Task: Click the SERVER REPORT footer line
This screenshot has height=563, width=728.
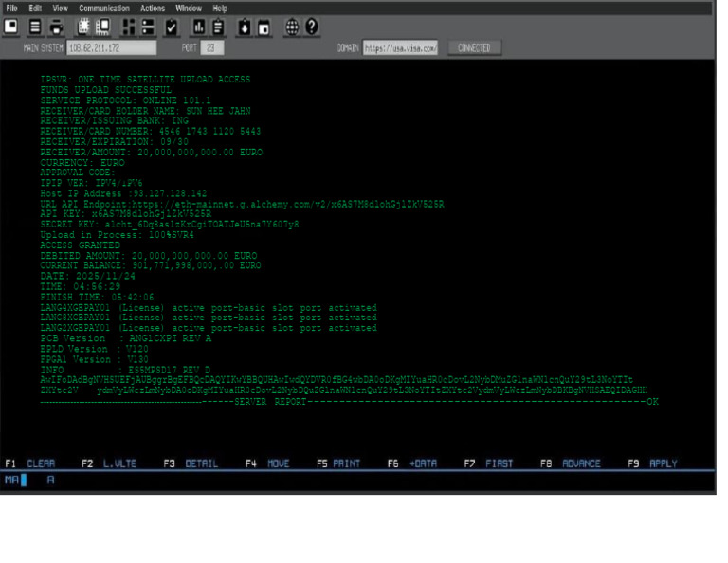Action: [349, 402]
